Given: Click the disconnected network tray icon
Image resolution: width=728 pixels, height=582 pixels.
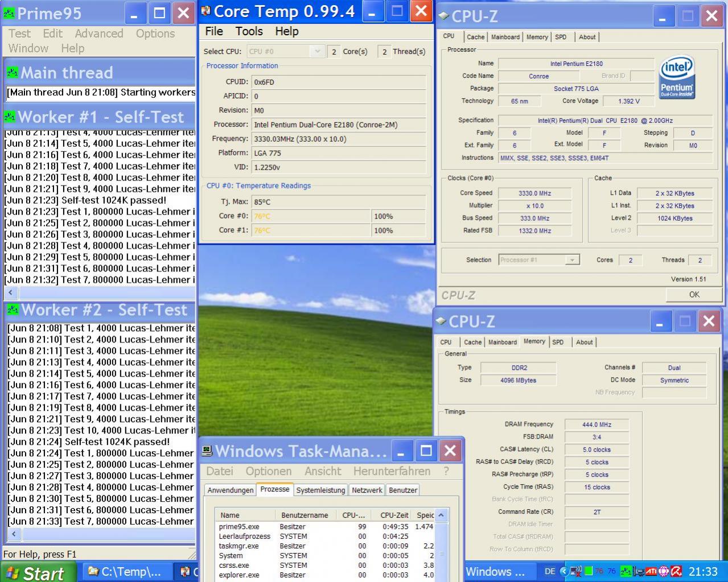Looking at the screenshot, I should pyautogui.click(x=576, y=571).
